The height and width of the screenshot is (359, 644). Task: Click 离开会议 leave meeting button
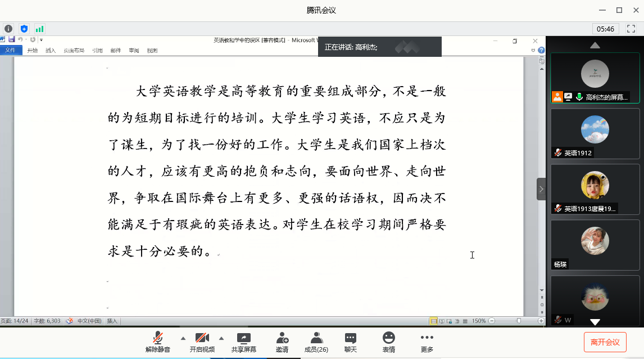[x=605, y=342]
